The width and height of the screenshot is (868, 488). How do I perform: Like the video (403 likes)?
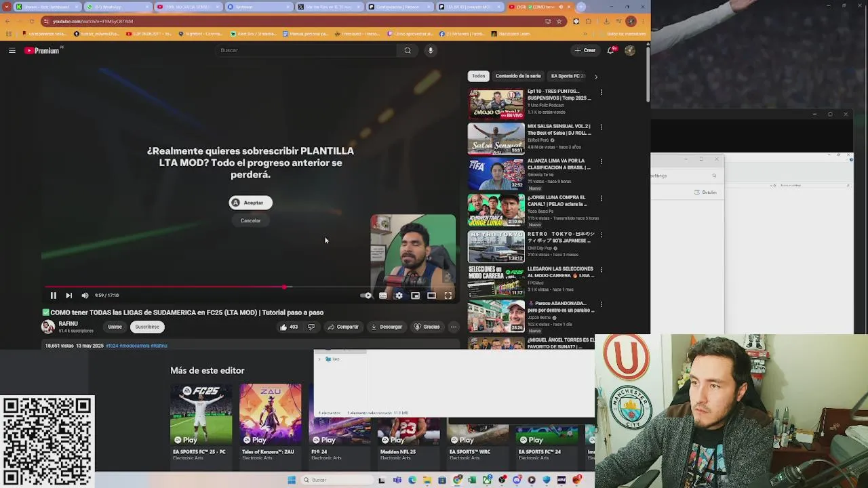click(289, 327)
